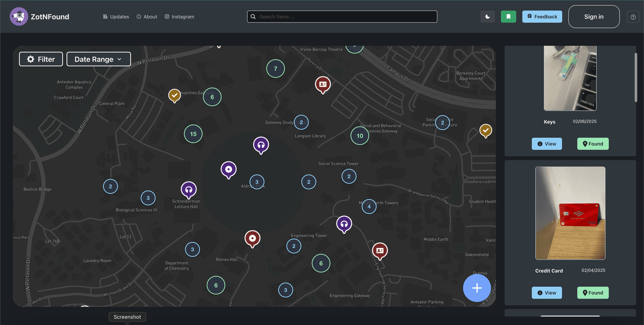Open the purple headphones marker near Engineering Tower
Screen dimensions: 644x325
pos(344,224)
